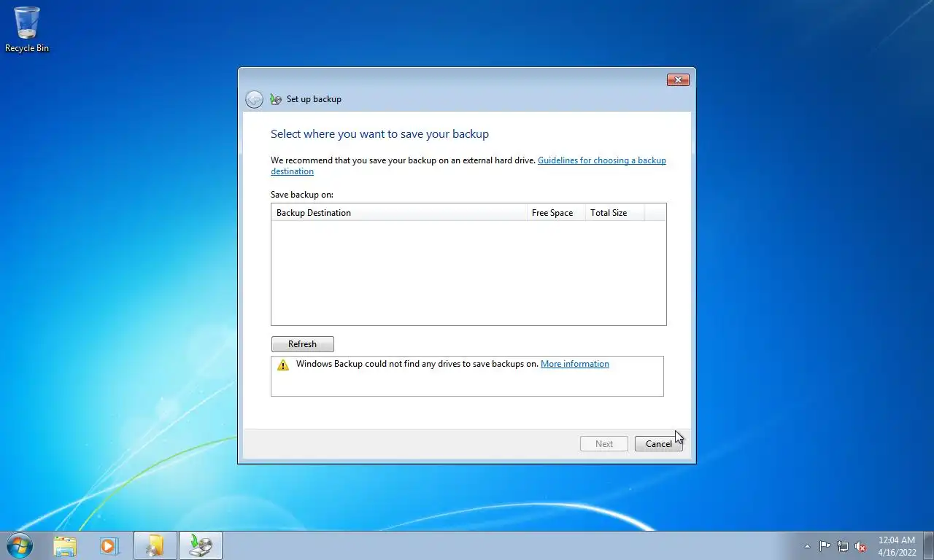The width and height of the screenshot is (934, 560).
Task: Click the network status tray icon
Action: [x=843, y=546]
